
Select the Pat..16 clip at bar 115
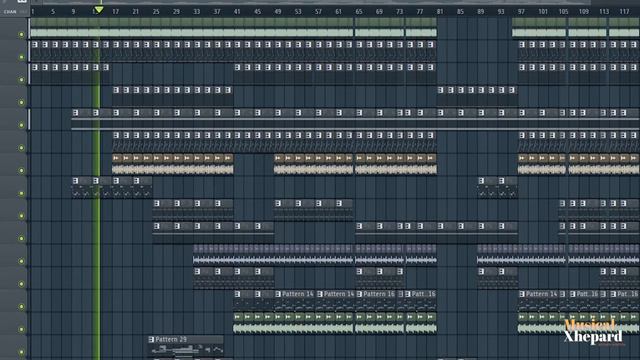pyautogui.click(x=624, y=300)
